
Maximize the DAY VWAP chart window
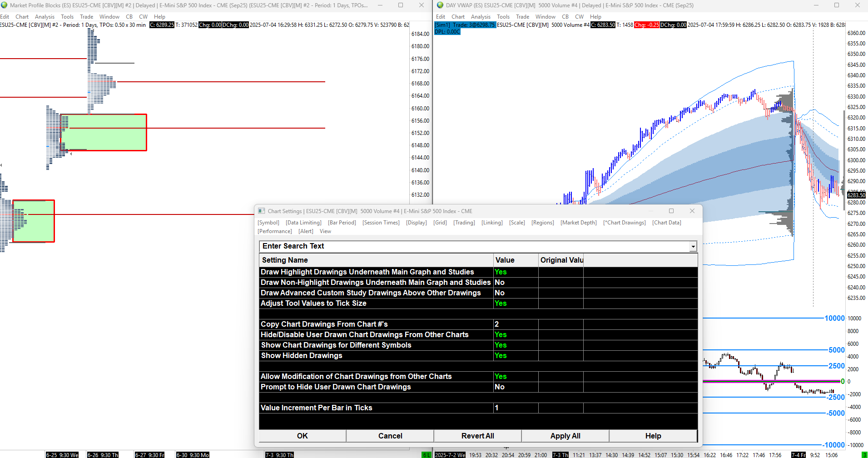coord(837,5)
